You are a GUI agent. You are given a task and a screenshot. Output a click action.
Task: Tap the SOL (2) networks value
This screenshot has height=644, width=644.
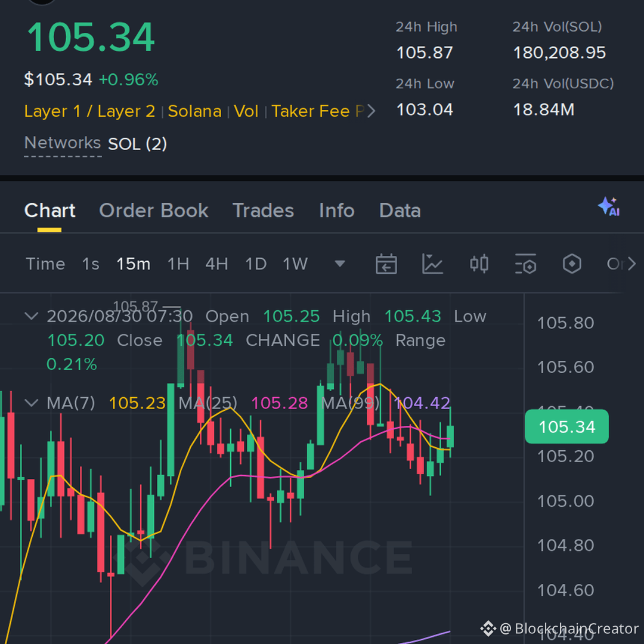coord(137,144)
